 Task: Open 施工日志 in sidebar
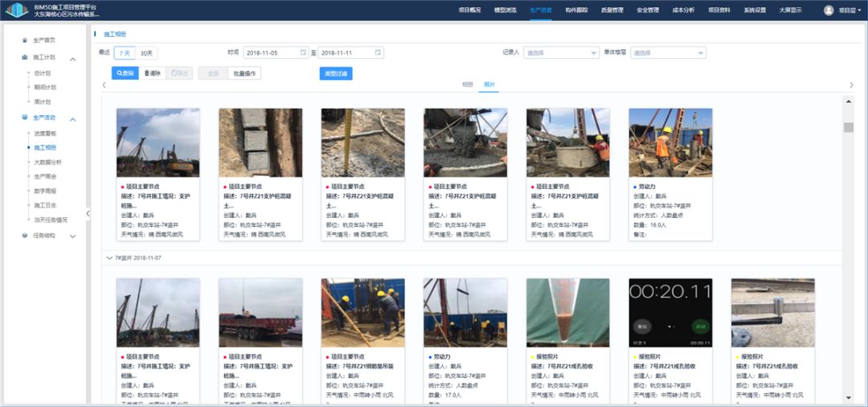point(45,205)
